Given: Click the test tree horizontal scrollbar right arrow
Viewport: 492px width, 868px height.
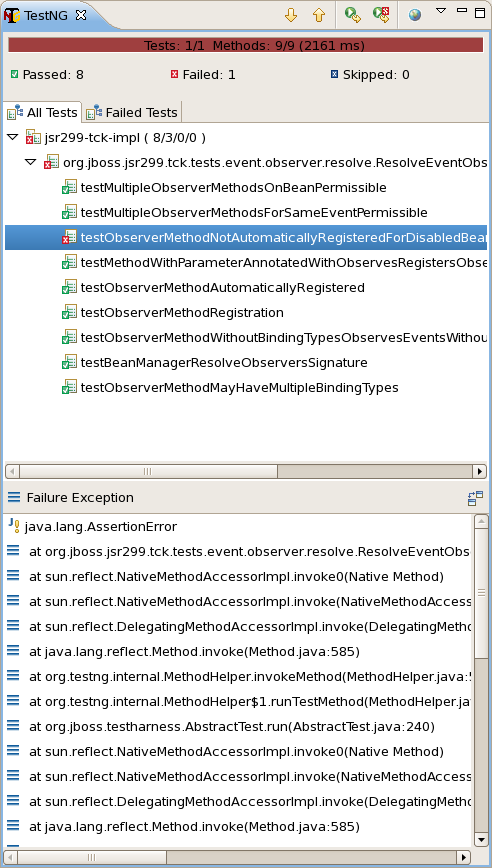Looking at the screenshot, I should pyautogui.click(x=480, y=471).
